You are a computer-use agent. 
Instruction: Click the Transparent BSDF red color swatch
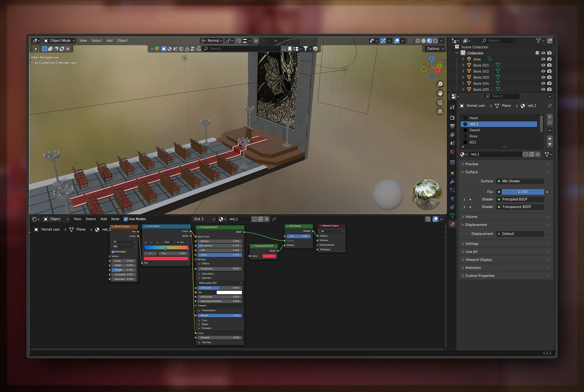coord(269,256)
